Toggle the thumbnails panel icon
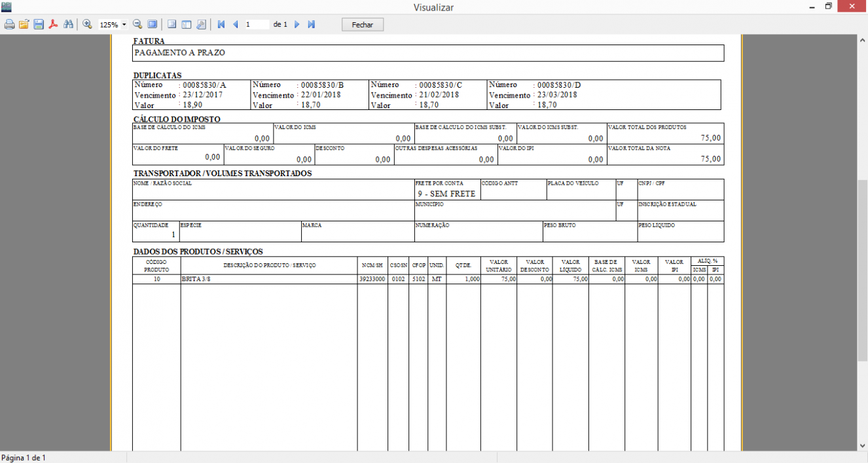This screenshot has height=463, width=868. coord(187,24)
